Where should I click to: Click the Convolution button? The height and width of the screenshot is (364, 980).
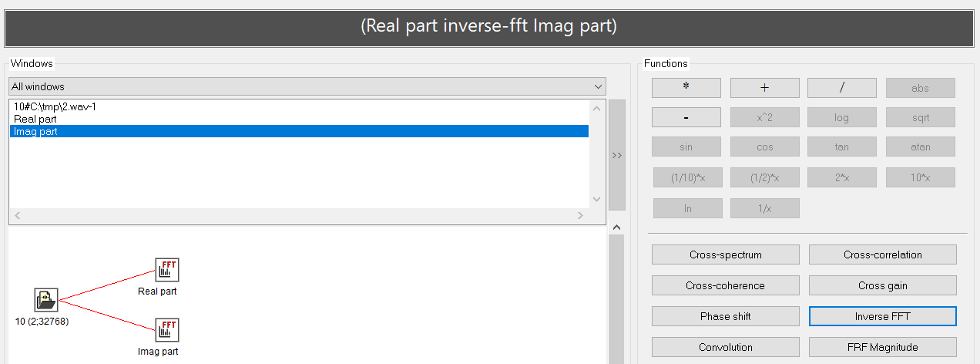tap(725, 347)
